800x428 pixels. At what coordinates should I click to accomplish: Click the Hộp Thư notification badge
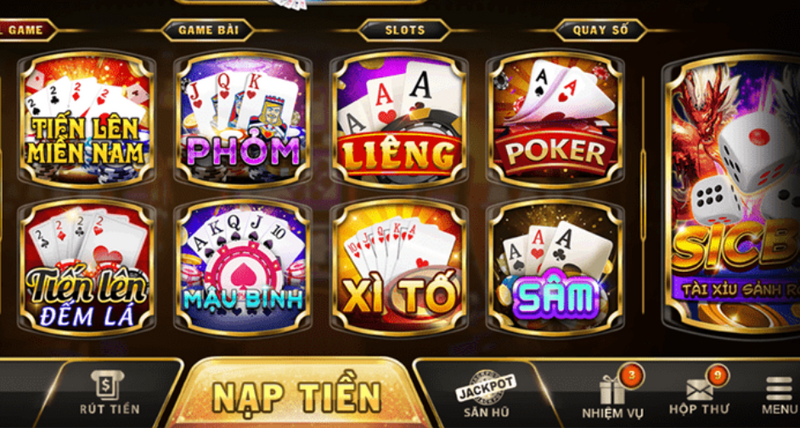point(717,374)
